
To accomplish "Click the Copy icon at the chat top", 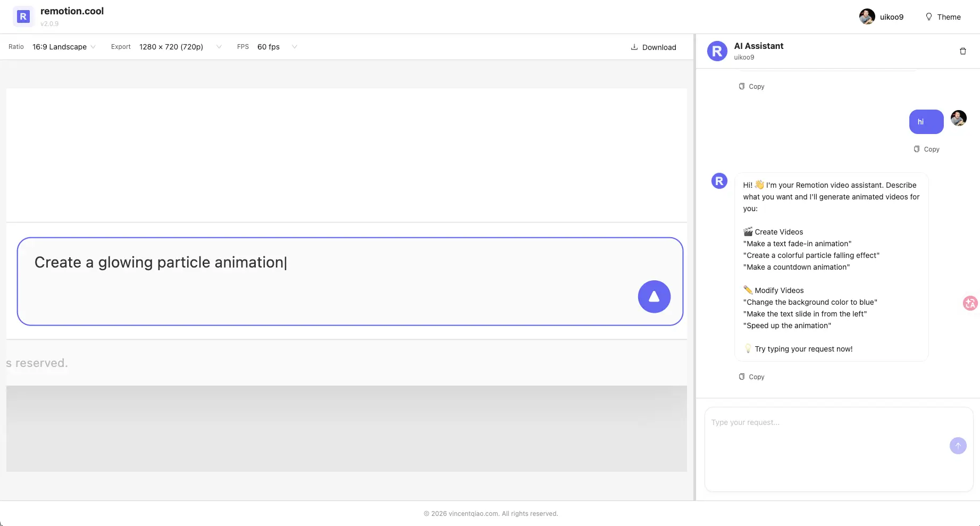I will [x=751, y=86].
